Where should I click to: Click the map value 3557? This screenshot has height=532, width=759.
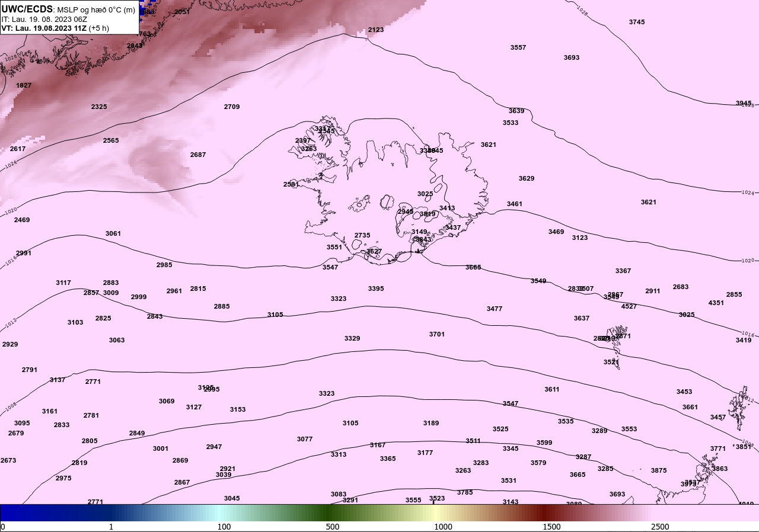(518, 47)
